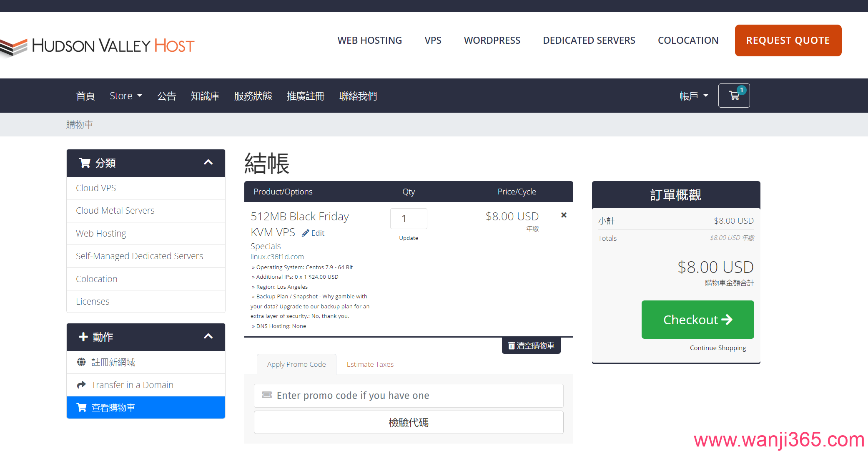Screen dimensions: 868x454
Task: Open WEB HOSTING in top navigation
Action: click(x=370, y=40)
